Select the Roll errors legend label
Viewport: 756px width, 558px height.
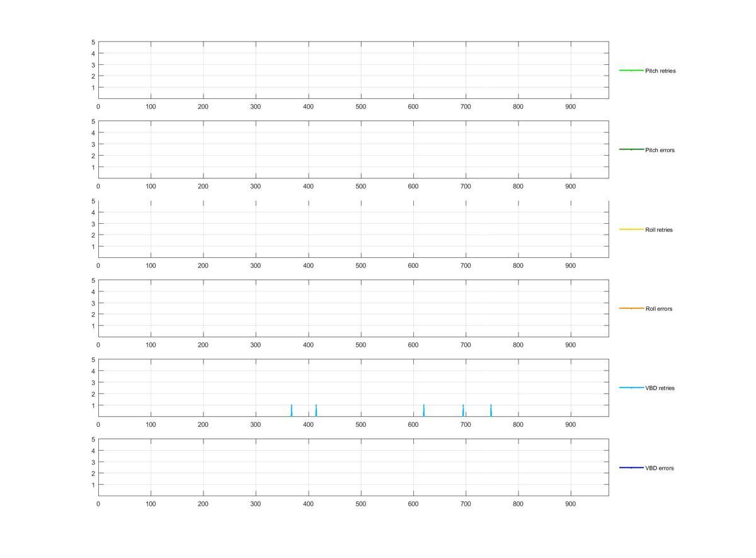click(x=658, y=309)
